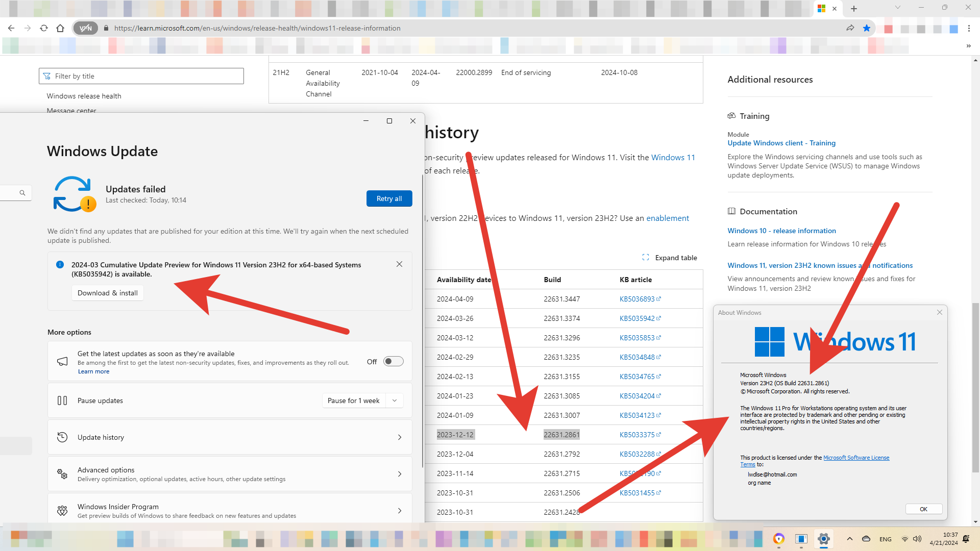Open KB5034765 article link
Image resolution: width=980 pixels, height=551 pixels.
[640, 377]
